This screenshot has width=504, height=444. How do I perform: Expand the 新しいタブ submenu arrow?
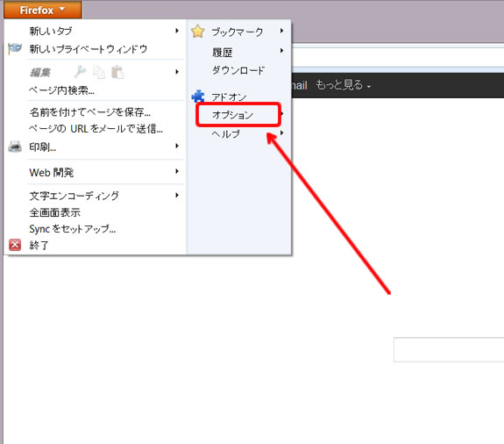click(177, 31)
